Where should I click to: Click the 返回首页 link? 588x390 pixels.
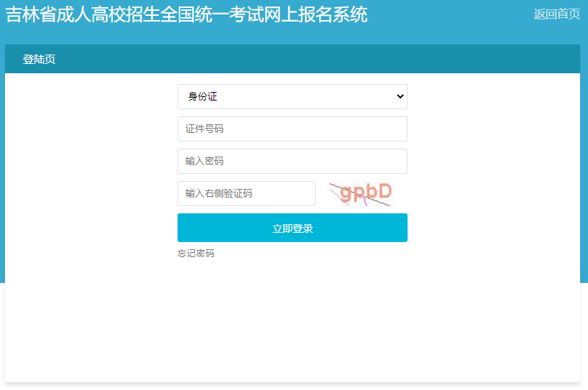(x=556, y=14)
